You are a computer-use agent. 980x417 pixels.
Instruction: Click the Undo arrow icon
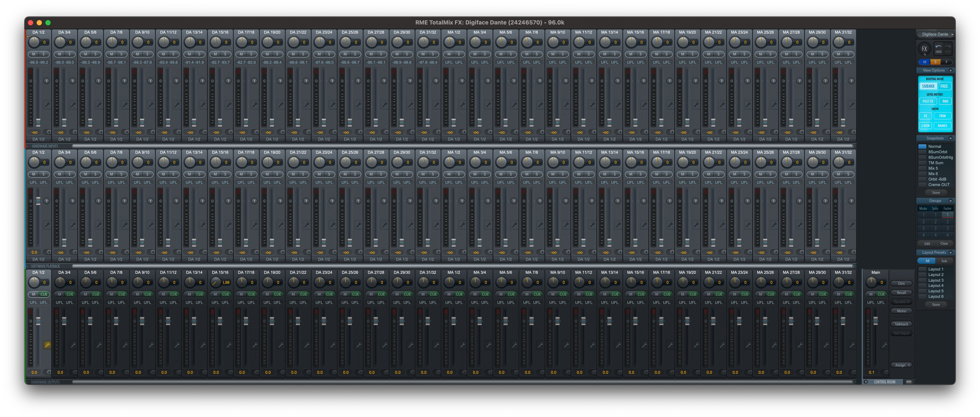click(x=939, y=49)
